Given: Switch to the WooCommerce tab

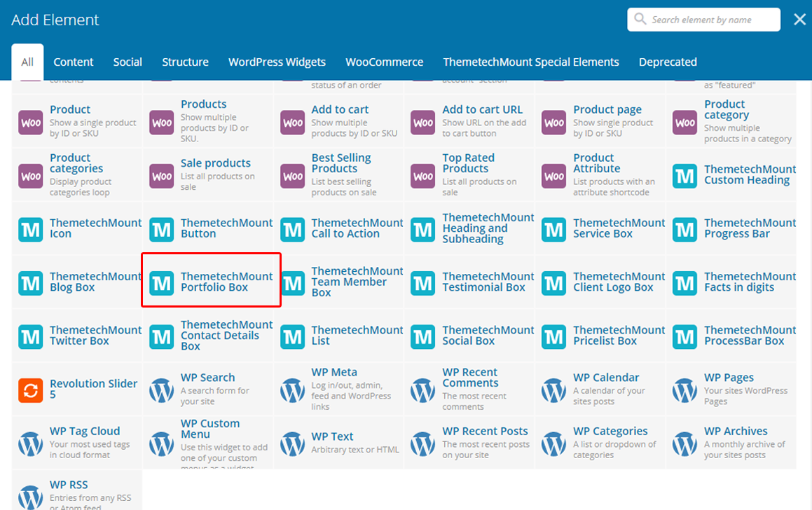Looking at the screenshot, I should pos(384,62).
